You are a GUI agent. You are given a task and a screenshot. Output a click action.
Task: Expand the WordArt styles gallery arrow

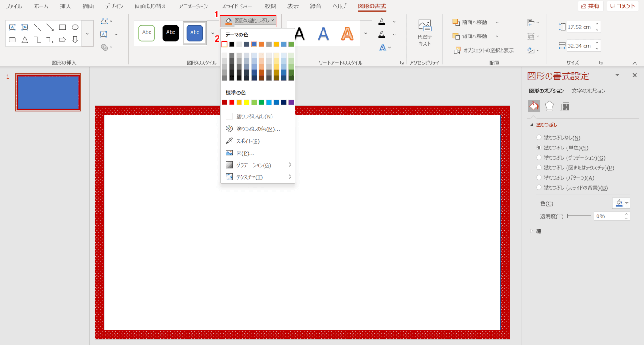pyautogui.click(x=366, y=33)
